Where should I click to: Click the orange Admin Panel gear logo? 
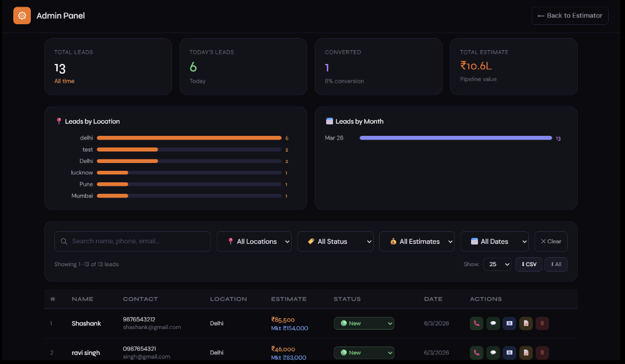pyautogui.click(x=22, y=16)
